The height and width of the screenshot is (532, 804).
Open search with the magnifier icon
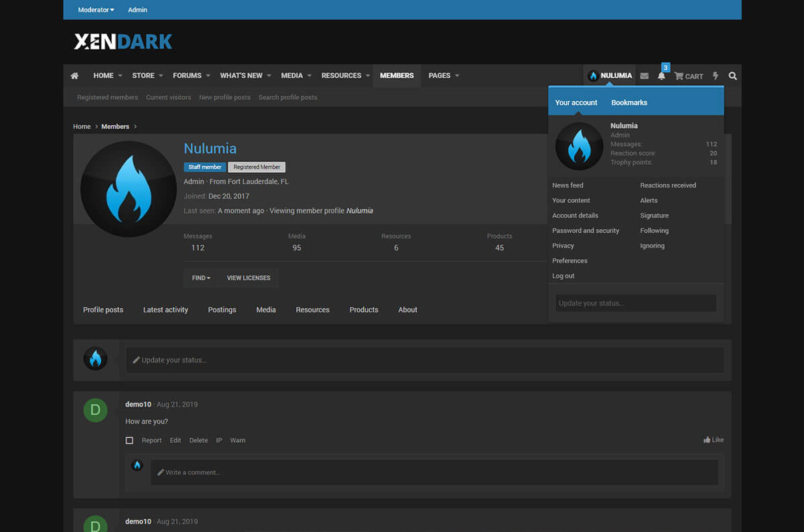[x=732, y=76]
